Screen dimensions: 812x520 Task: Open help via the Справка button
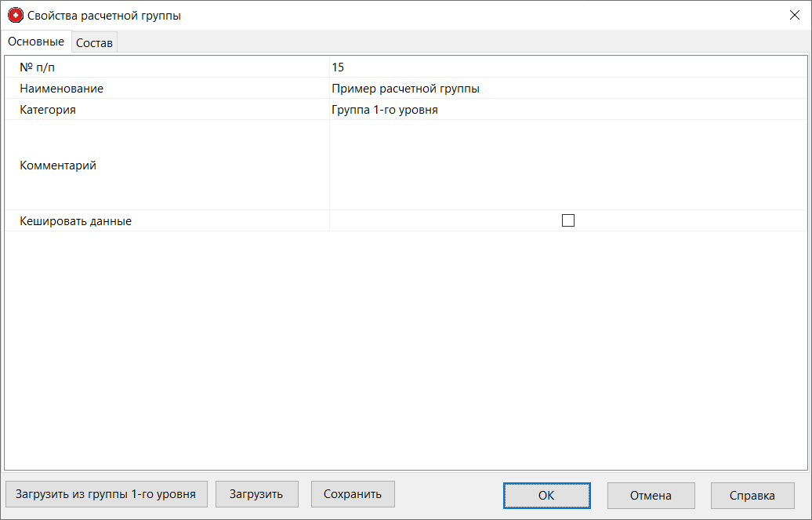(x=752, y=495)
